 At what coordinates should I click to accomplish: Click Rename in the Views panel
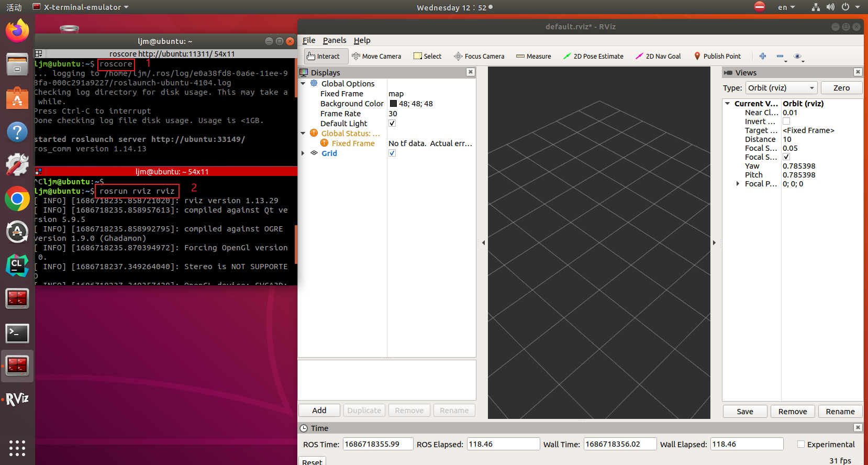840,412
